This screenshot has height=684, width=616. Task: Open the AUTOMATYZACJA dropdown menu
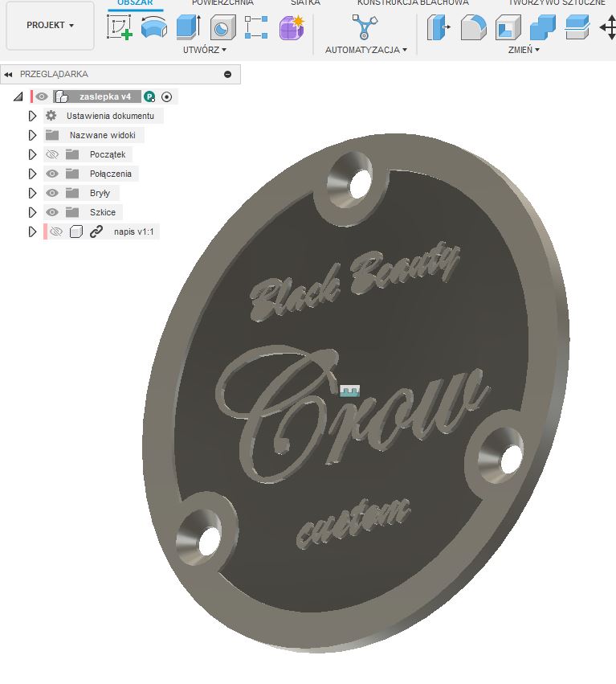(366, 50)
